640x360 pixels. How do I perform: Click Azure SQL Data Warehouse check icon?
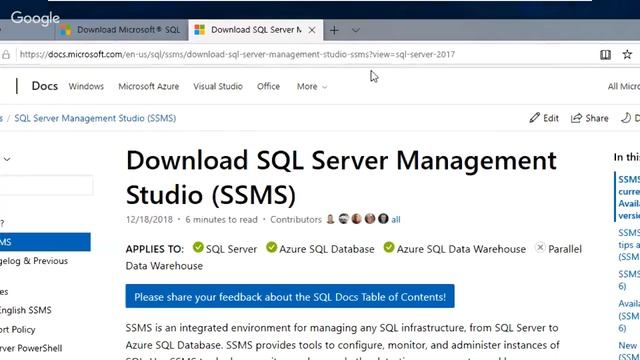[389, 247]
